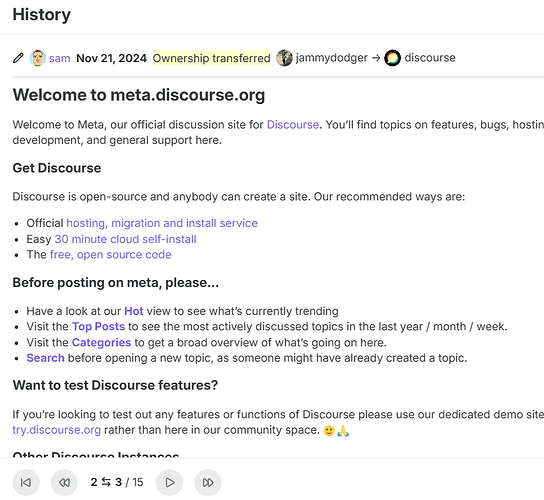The image size is (544, 500).
Task: Open free, open source code link
Action: tap(111, 255)
